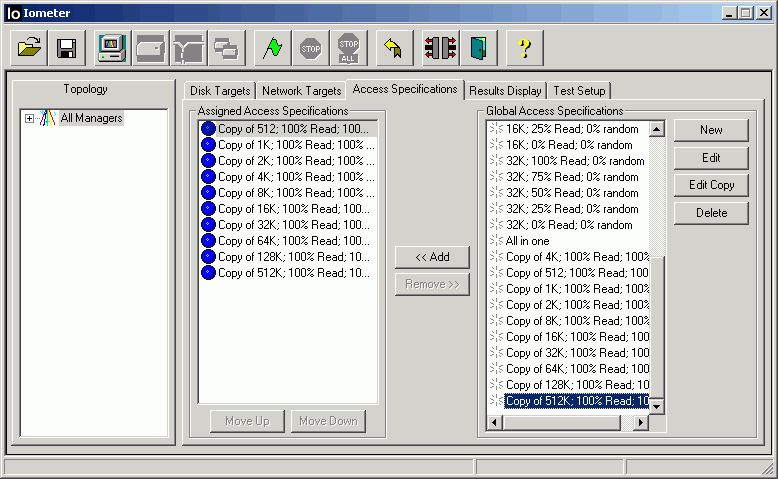The height and width of the screenshot is (479, 778).
Task: Click the duplicate selected worker icon
Action: [227, 48]
